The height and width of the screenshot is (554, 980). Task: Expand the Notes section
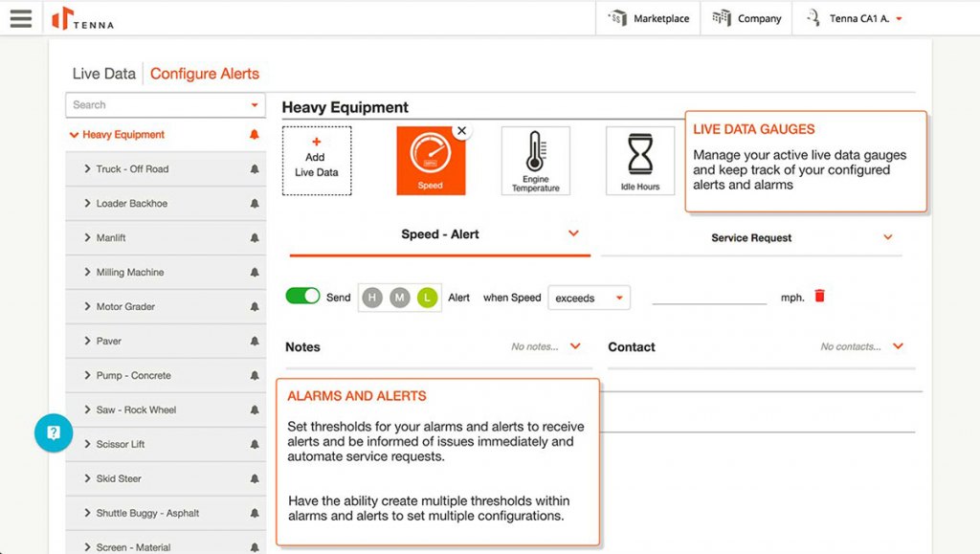pos(575,347)
